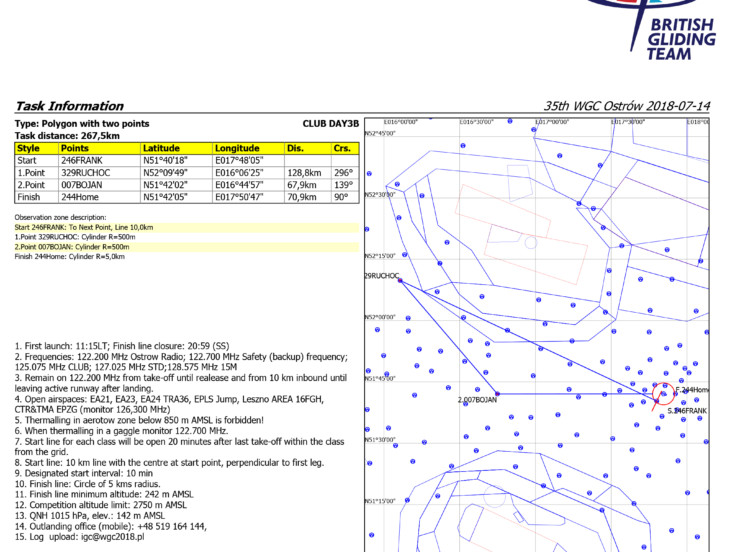Select the Start 246FRANK table row
The width and height of the screenshot is (730, 552).
[x=185, y=160]
